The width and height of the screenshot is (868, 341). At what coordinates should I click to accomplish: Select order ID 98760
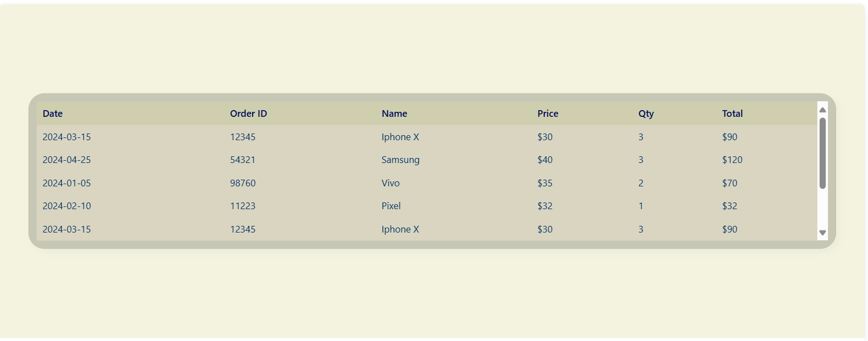(x=243, y=183)
